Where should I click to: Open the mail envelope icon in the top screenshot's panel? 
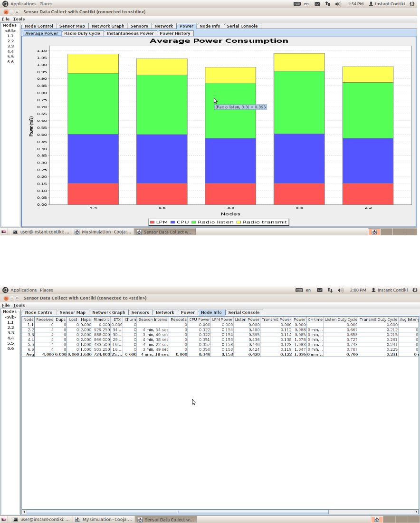317,4
